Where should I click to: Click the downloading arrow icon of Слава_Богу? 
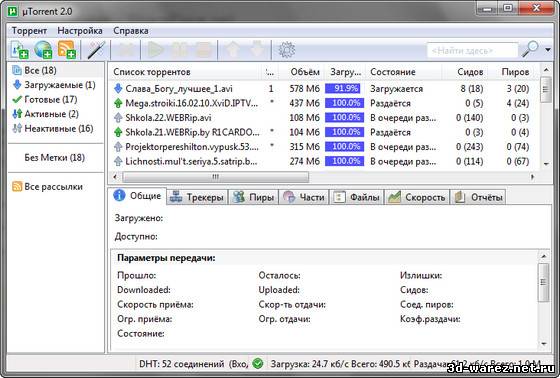(118, 88)
